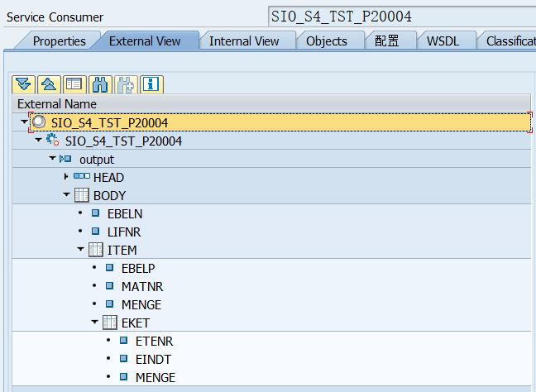
Task: Select the MENGE field under ITEM
Action: click(141, 304)
